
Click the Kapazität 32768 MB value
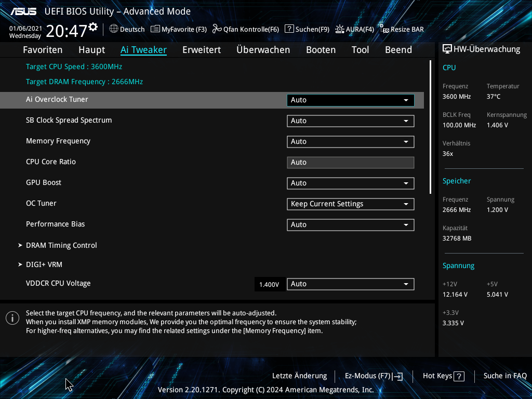pyautogui.click(x=457, y=238)
